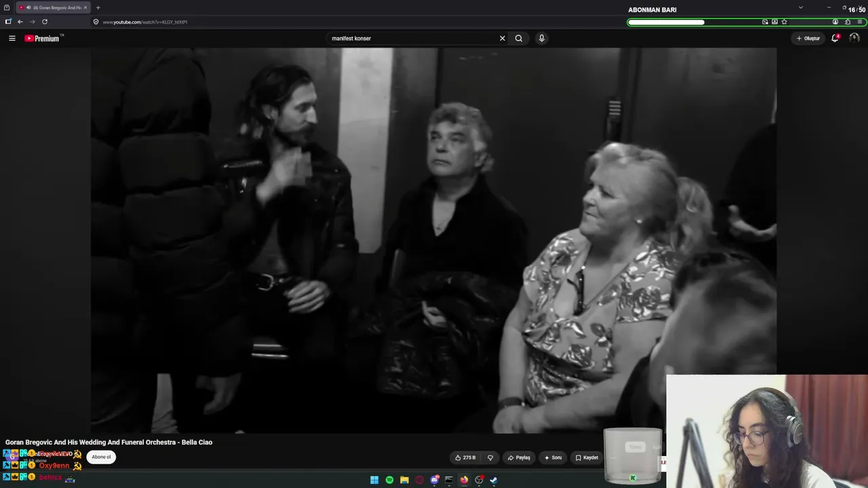Close the Goran Bregovic tab
The width and height of the screenshot is (868, 488).
85,7
